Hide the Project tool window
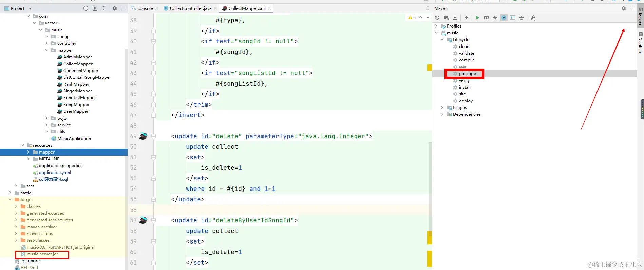This screenshot has width=644, height=270. pos(124,8)
